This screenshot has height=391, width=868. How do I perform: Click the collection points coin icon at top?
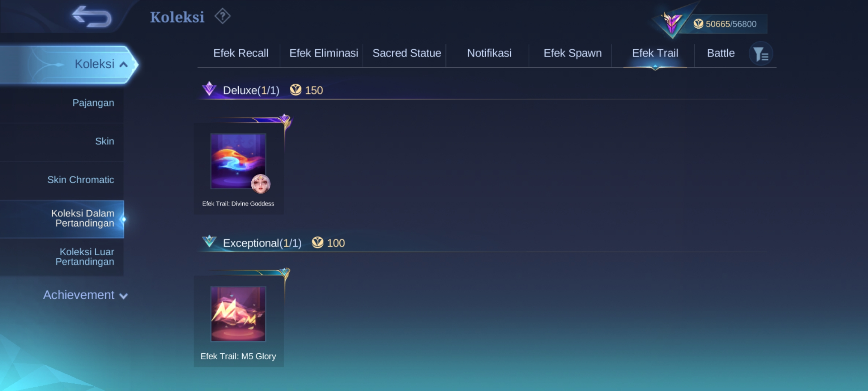click(698, 24)
